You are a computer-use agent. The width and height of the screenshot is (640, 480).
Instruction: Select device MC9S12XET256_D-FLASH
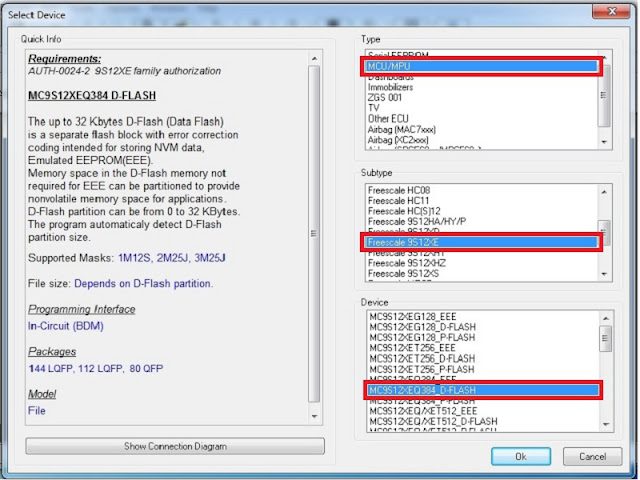[x=422, y=359]
